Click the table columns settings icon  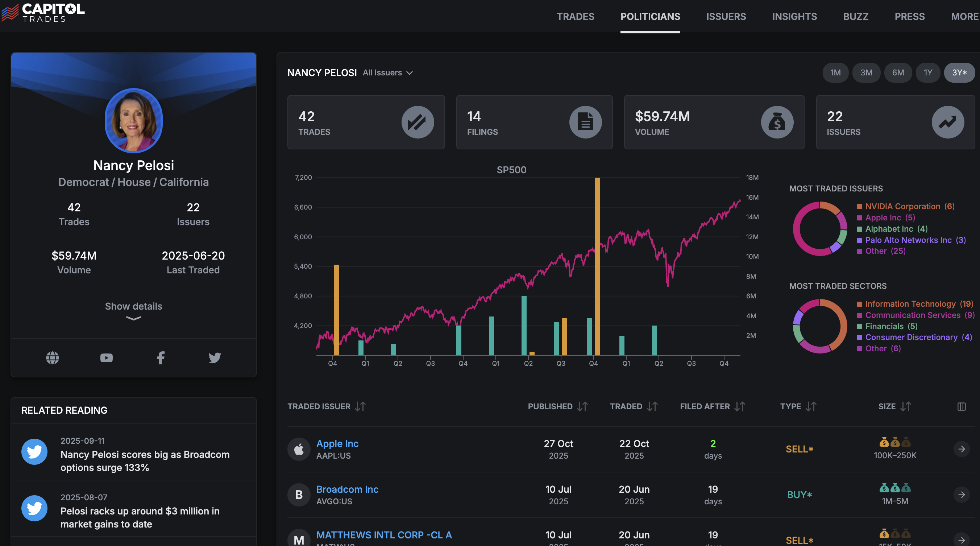tap(962, 406)
